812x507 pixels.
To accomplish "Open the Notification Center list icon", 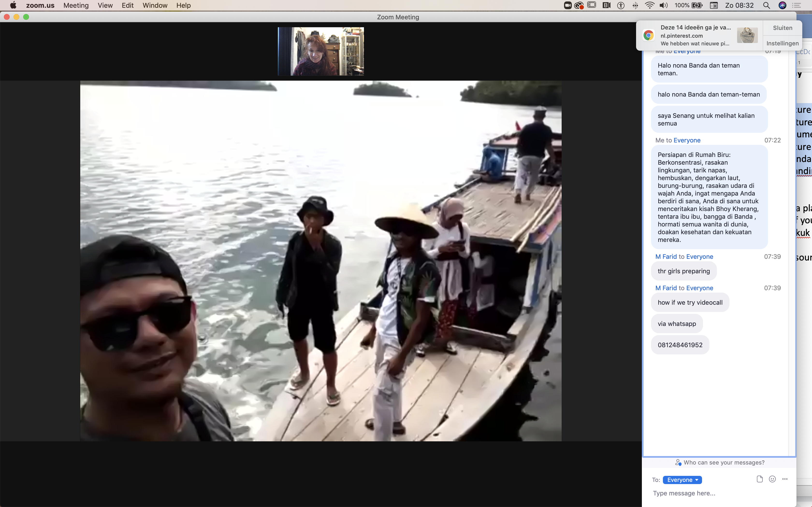I will click(797, 5).
